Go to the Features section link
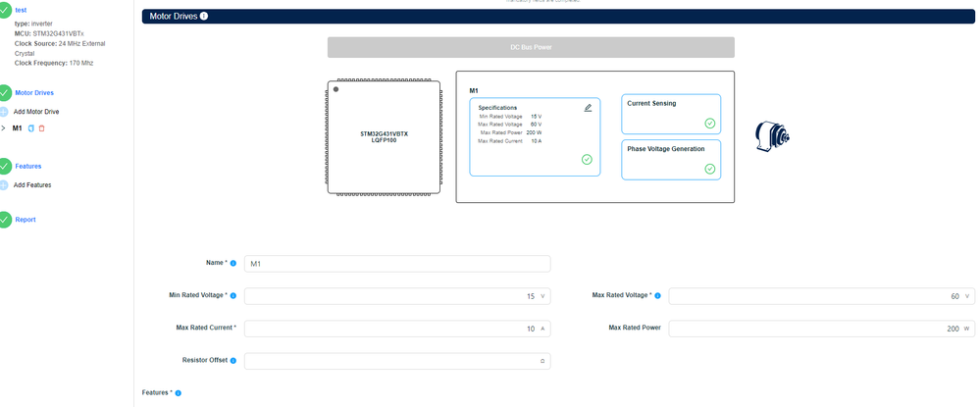 [28, 167]
